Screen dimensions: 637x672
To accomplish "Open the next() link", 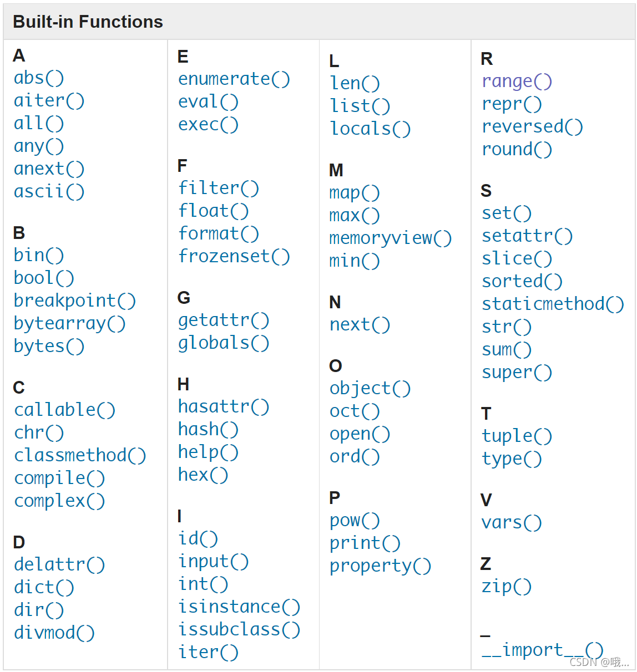I will tap(360, 325).
